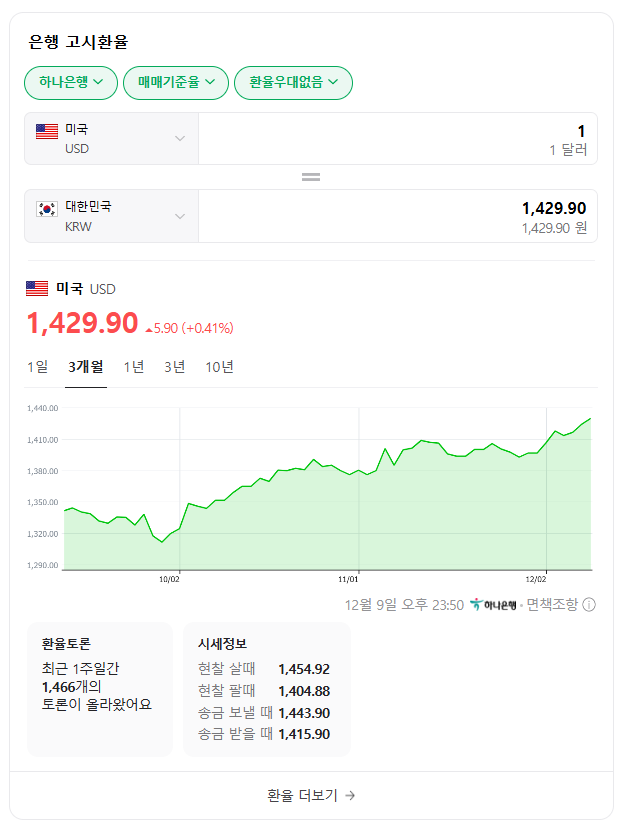The height and width of the screenshot is (830, 625).
Task: Expand the 대한민국 KRW currency selector chevron
Action: 180,216
